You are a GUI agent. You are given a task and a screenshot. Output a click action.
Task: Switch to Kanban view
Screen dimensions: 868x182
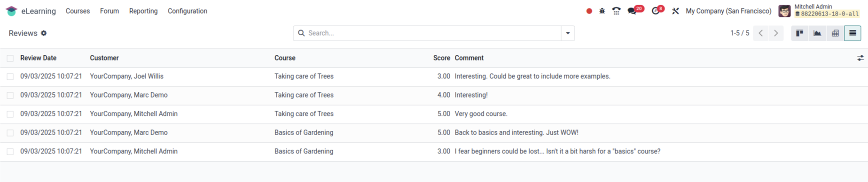point(799,33)
